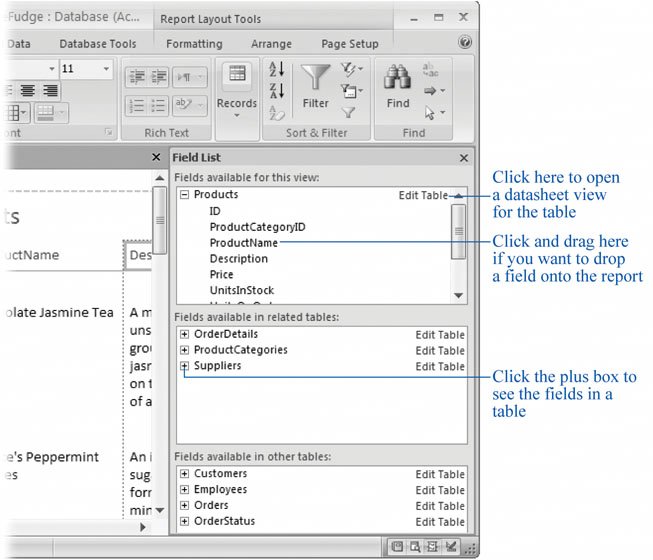Click the Find binoculars icon
The image size is (653, 560).
point(398,78)
